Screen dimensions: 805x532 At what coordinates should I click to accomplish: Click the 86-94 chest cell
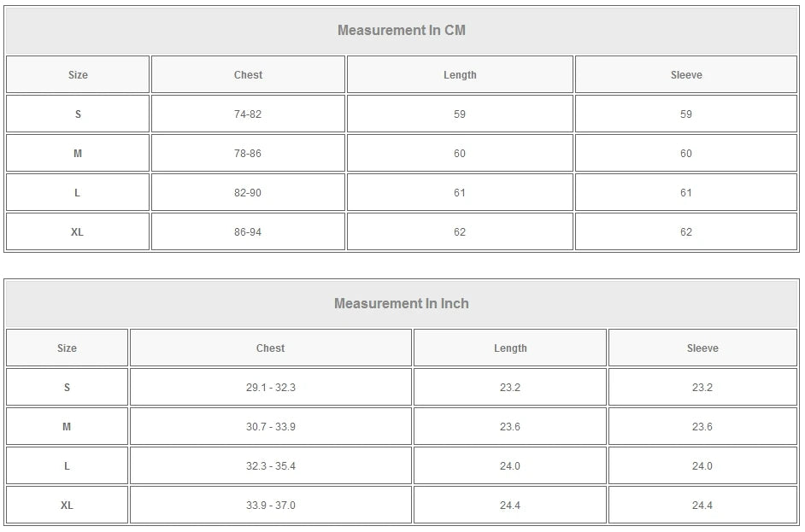click(x=248, y=232)
